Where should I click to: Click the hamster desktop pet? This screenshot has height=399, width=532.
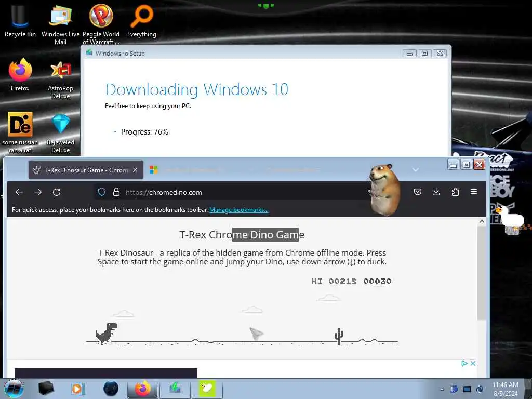[384, 190]
